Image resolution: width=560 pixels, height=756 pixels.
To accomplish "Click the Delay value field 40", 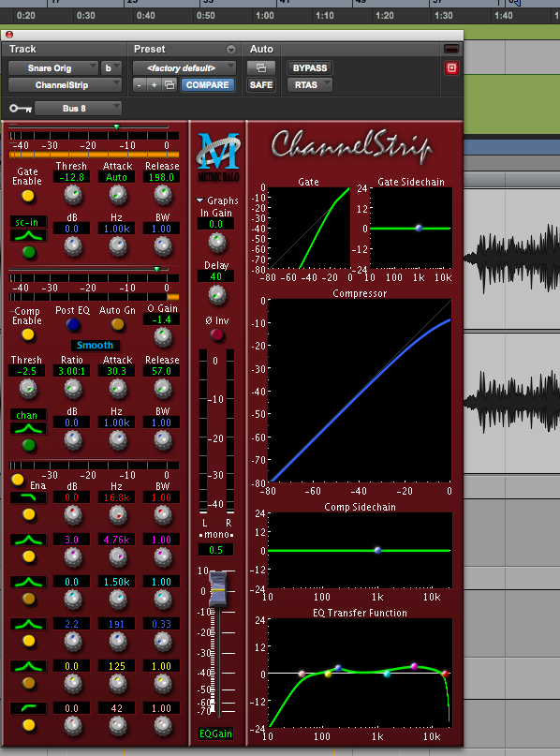I will pyautogui.click(x=216, y=276).
